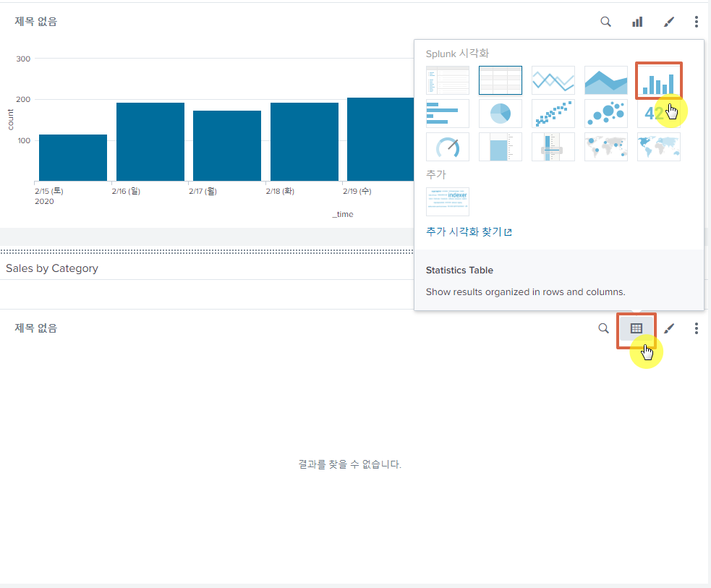Screen dimensions: 711x588
Task: Select Line Chart visualization
Action: 553,80
